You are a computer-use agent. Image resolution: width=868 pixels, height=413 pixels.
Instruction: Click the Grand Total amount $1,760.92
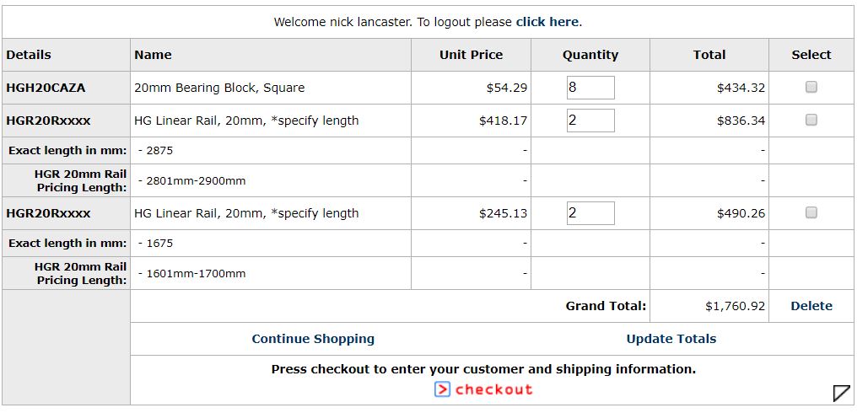[x=736, y=306]
